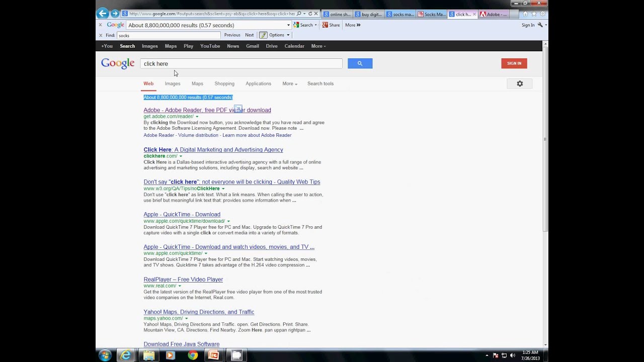The image size is (644, 362).
Task: Open PowerPoint from the taskbar
Action: pyautogui.click(x=214, y=355)
